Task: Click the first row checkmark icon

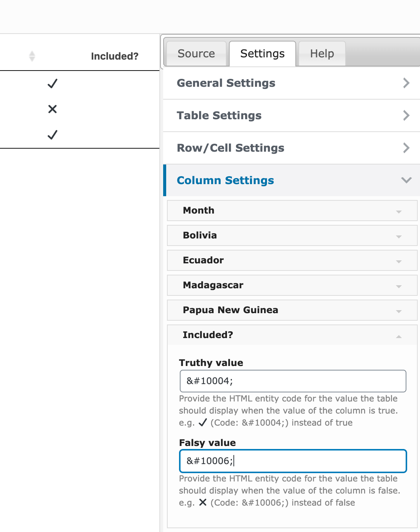Action: [52, 83]
